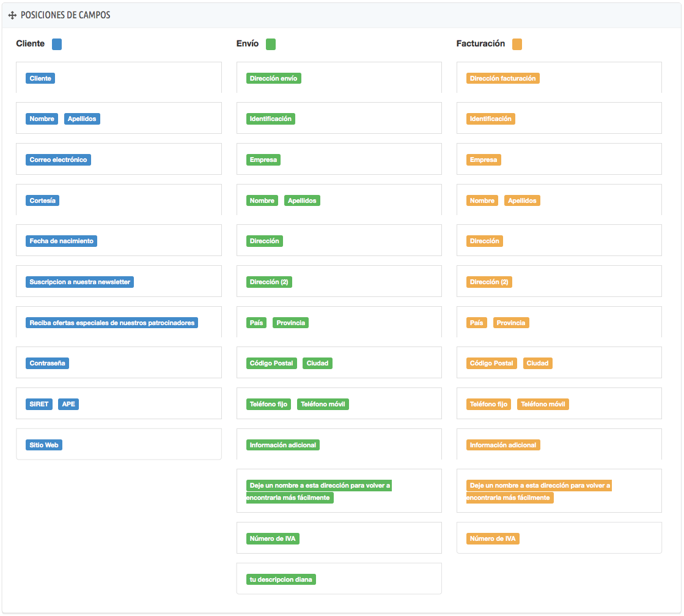Image resolution: width=684 pixels, height=616 pixels.
Task: Click the blue Cliente color swatch
Action: point(57,44)
